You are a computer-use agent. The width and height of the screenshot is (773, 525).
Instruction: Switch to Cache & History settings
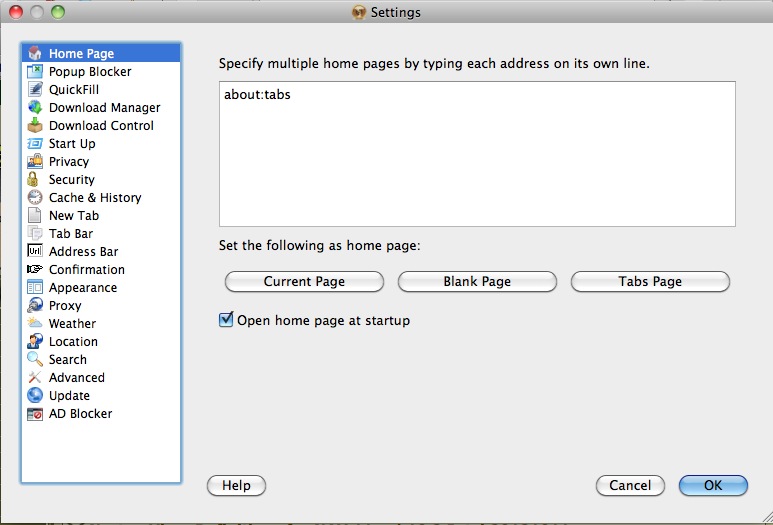94,198
